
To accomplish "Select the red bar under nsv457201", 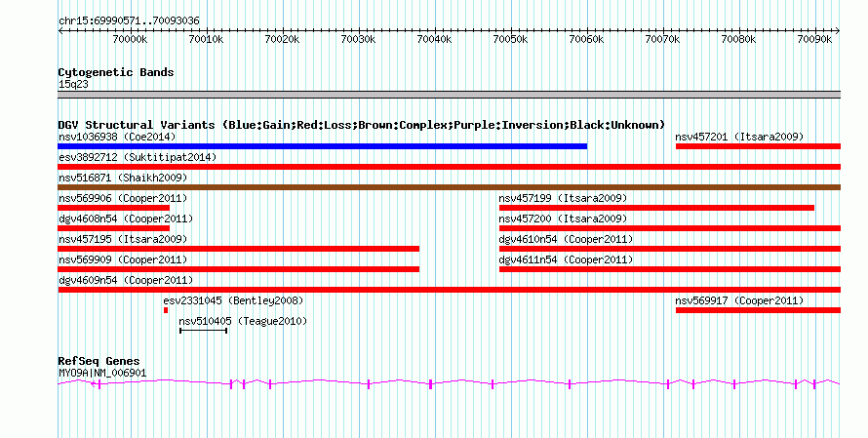I will 759,146.
